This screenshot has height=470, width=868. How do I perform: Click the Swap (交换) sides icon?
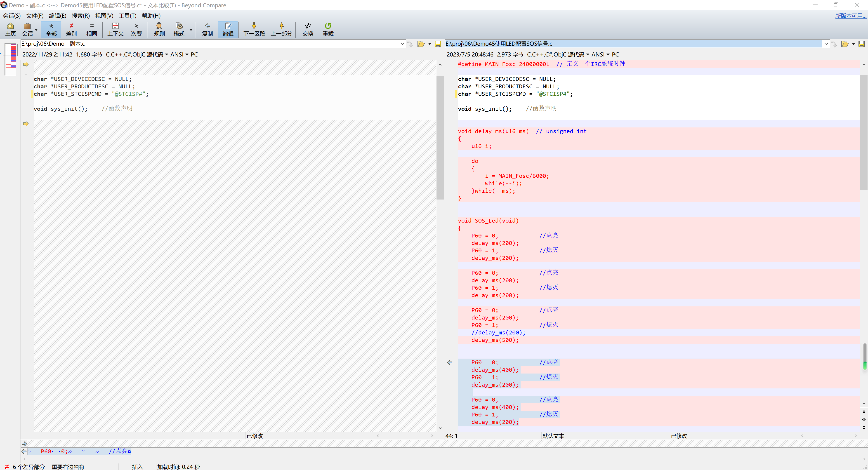[307, 29]
